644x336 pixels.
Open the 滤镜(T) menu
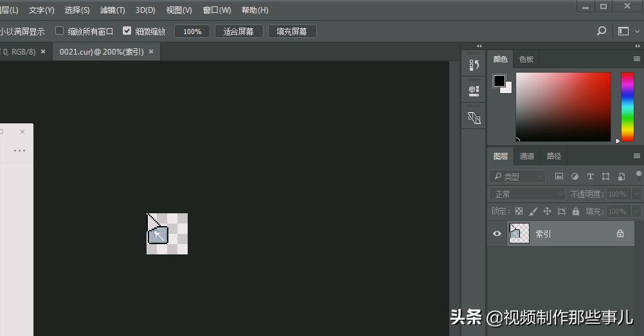pyautogui.click(x=112, y=10)
